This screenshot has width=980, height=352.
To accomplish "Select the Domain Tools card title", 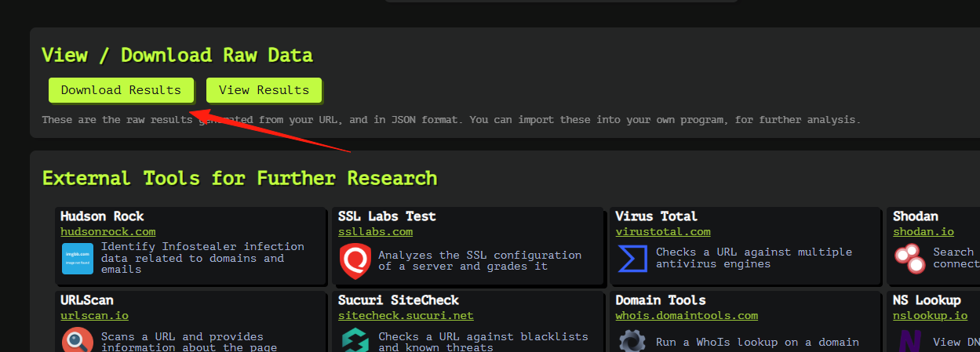I will (661, 300).
